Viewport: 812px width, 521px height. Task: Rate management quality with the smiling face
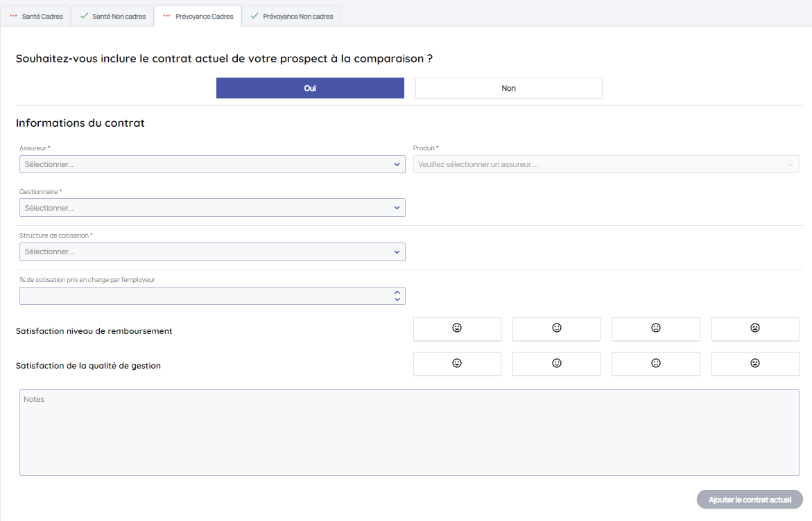click(556, 363)
